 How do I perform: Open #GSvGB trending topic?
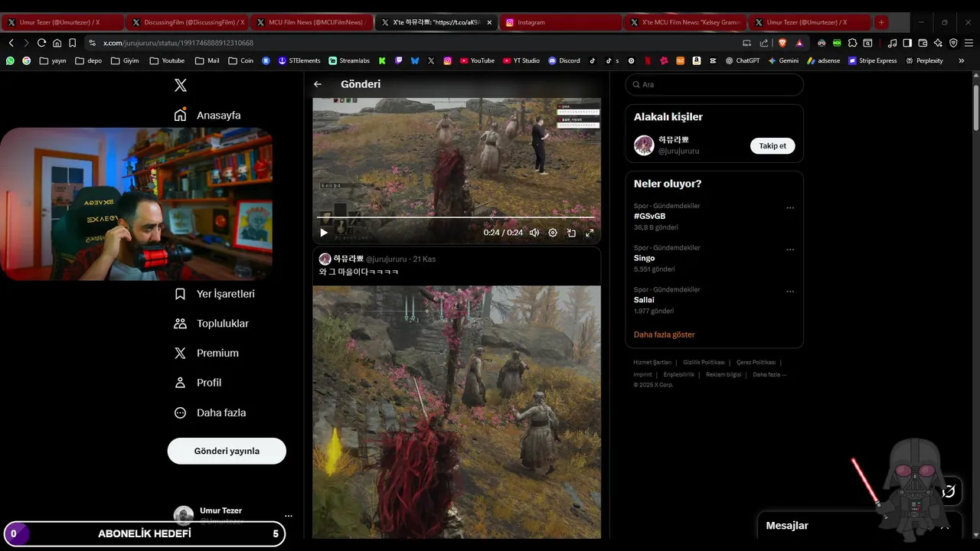(x=649, y=217)
